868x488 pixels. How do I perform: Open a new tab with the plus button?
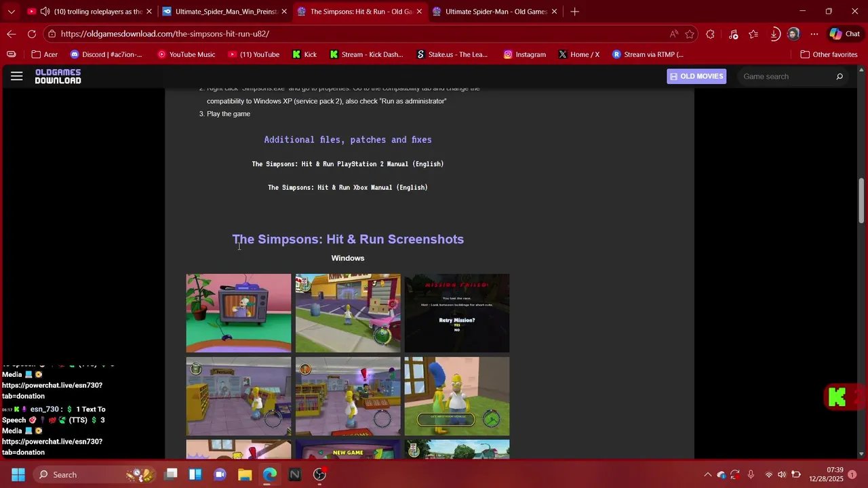point(574,12)
